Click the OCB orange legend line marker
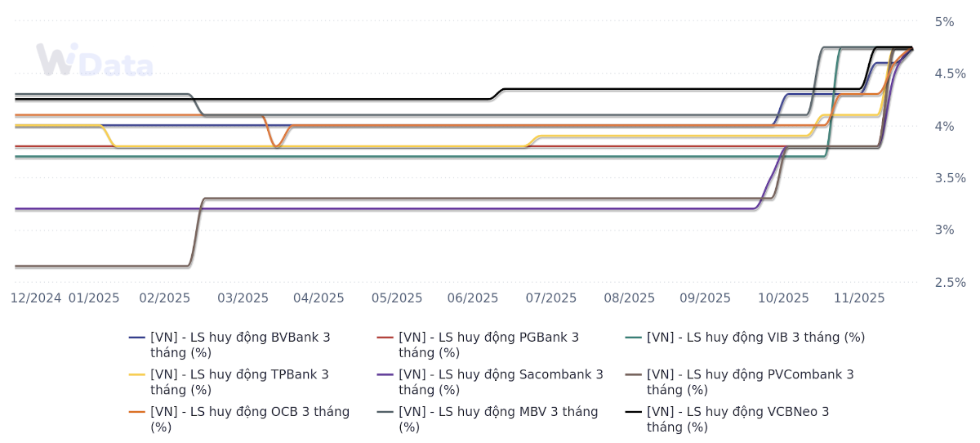 tap(137, 412)
